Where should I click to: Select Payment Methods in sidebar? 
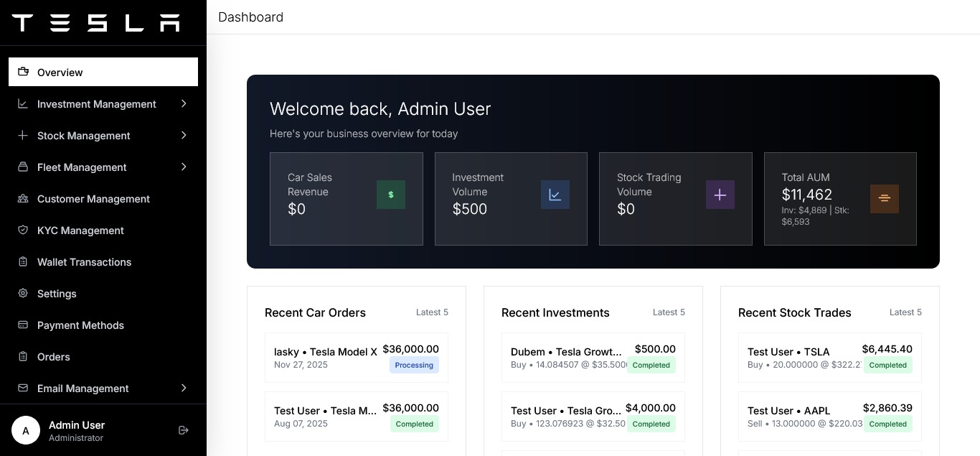[x=103, y=325]
